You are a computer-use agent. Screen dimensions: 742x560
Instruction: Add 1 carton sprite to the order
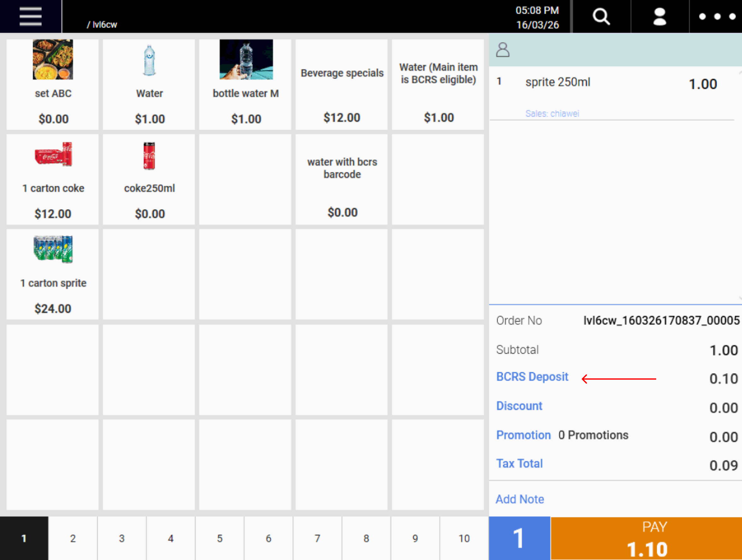click(x=53, y=274)
